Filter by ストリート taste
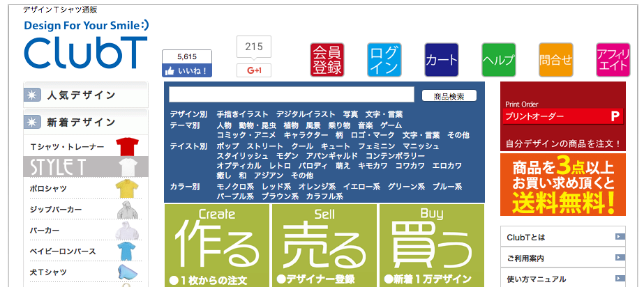This screenshot has height=287, width=644. pyautogui.click(x=265, y=146)
